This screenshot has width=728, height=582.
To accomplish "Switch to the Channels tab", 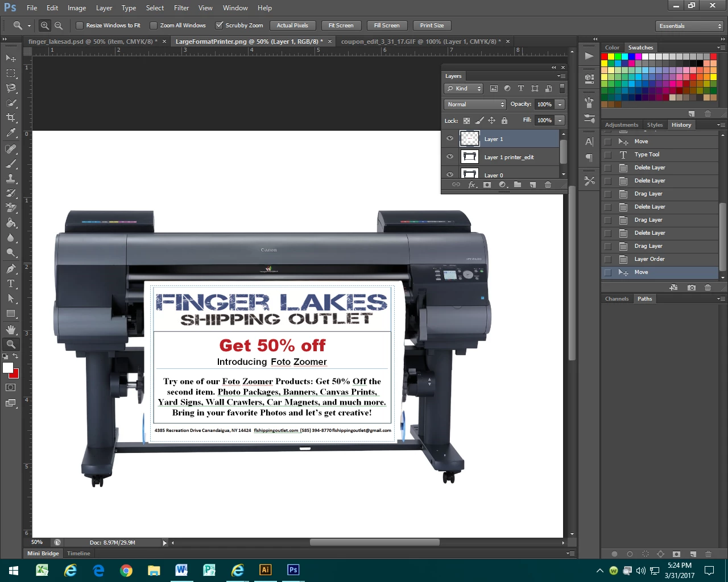I will [617, 298].
